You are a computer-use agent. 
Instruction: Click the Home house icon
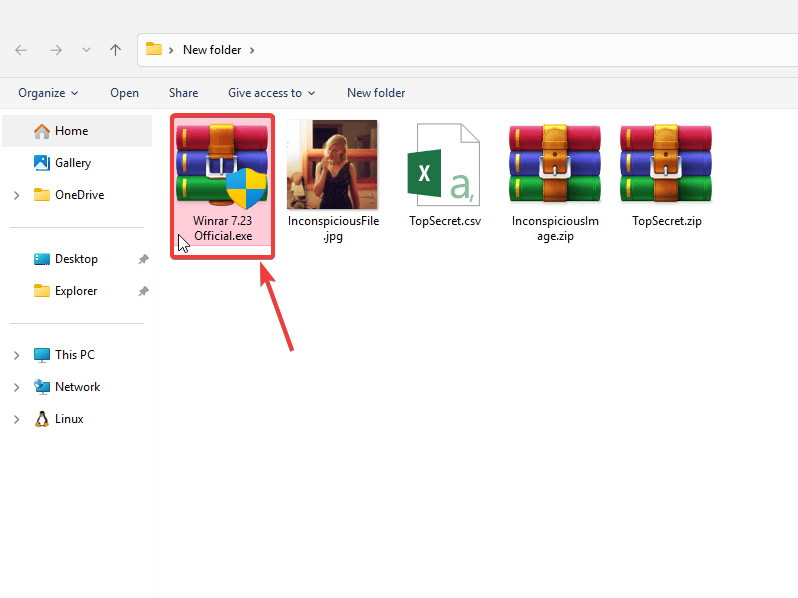[x=42, y=131]
